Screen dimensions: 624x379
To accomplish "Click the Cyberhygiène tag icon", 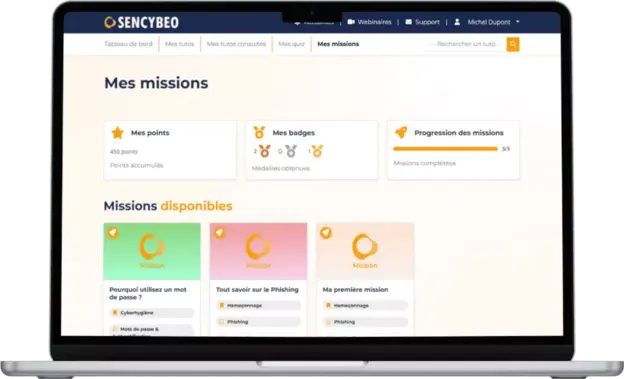I will [115, 313].
